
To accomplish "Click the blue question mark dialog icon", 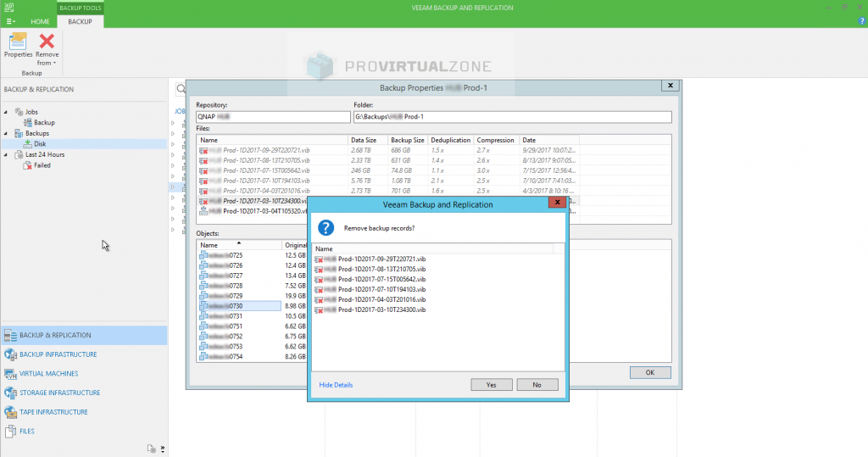I will tap(325, 228).
